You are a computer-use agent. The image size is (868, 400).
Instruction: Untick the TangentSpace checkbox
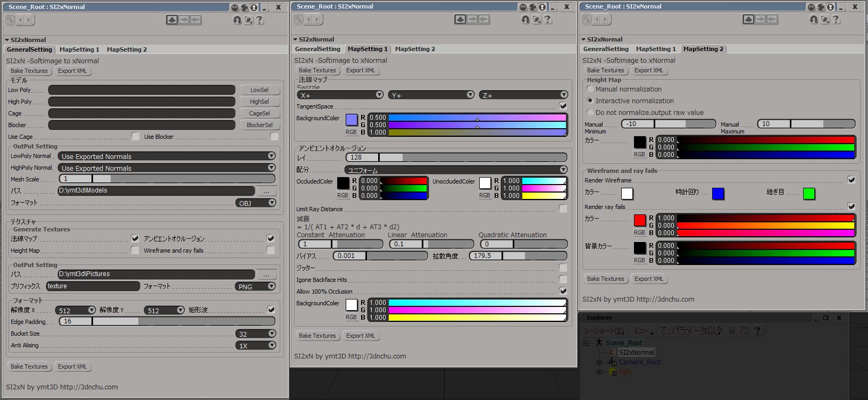click(x=563, y=106)
